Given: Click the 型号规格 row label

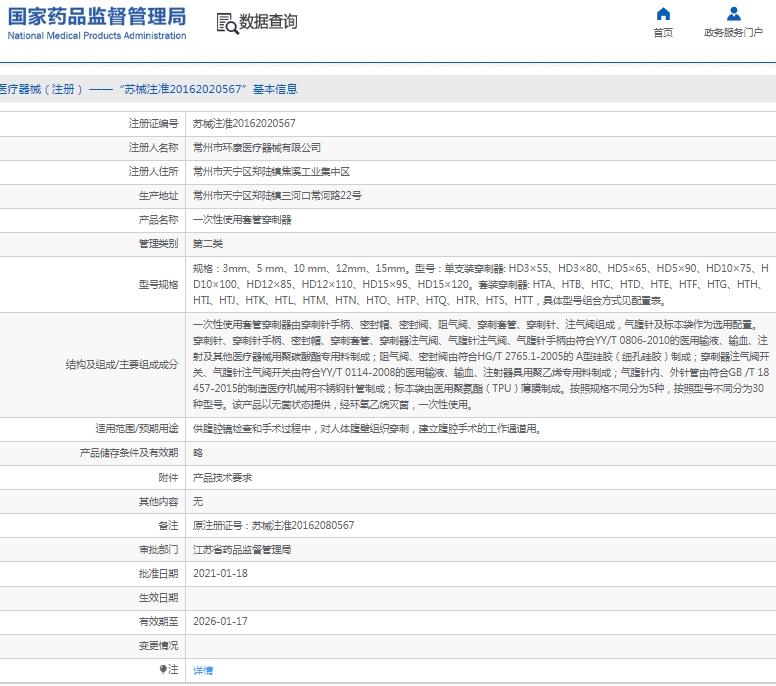Looking at the screenshot, I should (x=158, y=285).
